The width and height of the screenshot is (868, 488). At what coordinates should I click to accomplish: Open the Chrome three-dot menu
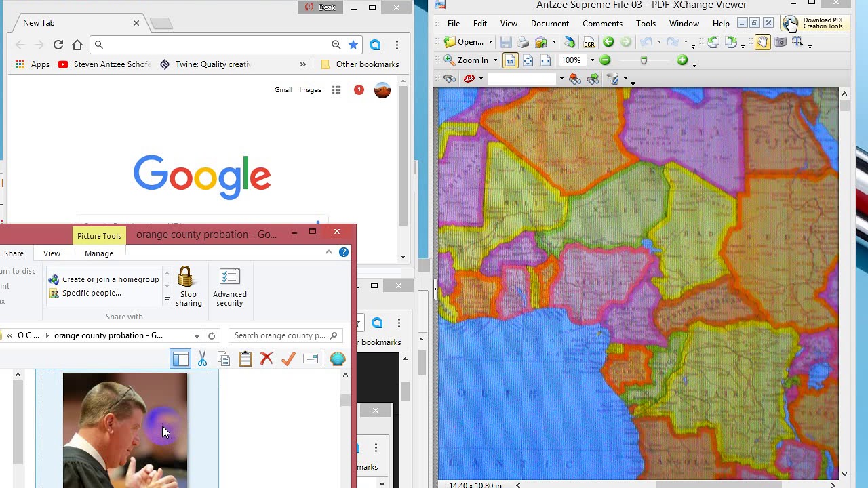(397, 45)
